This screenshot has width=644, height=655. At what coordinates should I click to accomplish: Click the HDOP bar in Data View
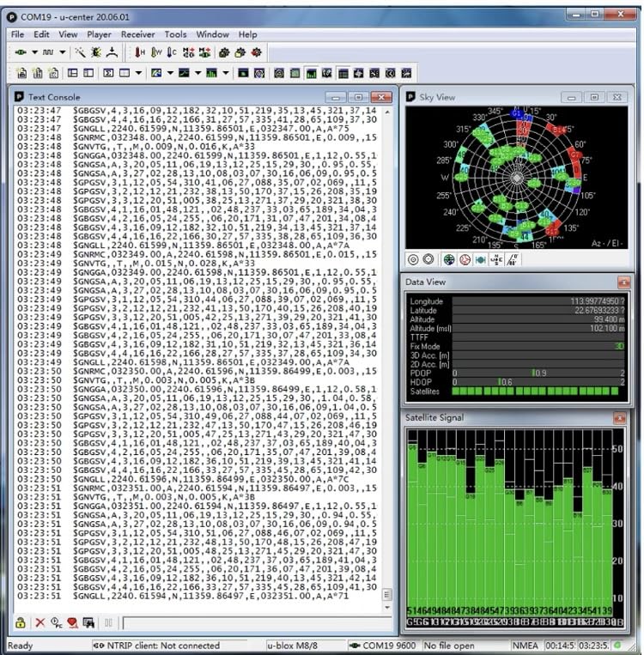click(x=538, y=382)
